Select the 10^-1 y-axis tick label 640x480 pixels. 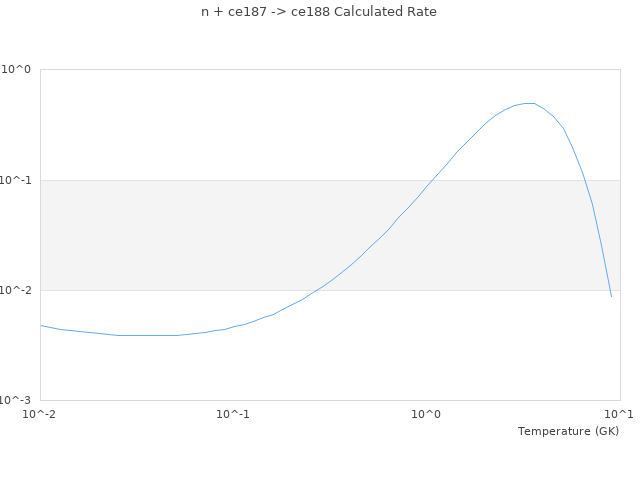tap(16, 180)
